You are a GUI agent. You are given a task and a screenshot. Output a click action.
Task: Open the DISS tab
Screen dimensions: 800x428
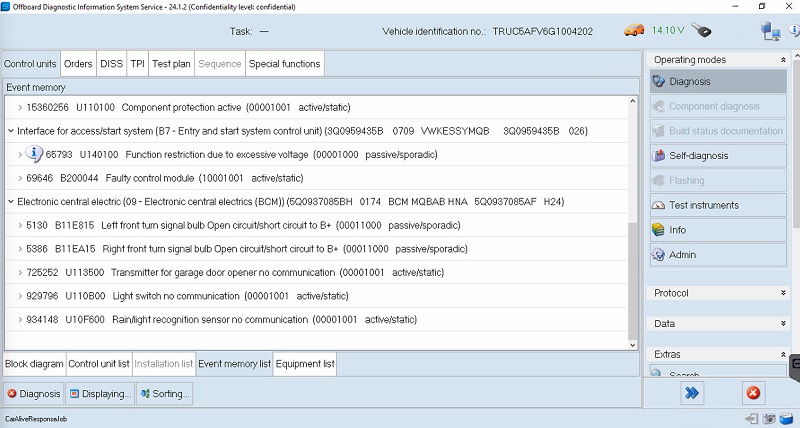point(111,64)
